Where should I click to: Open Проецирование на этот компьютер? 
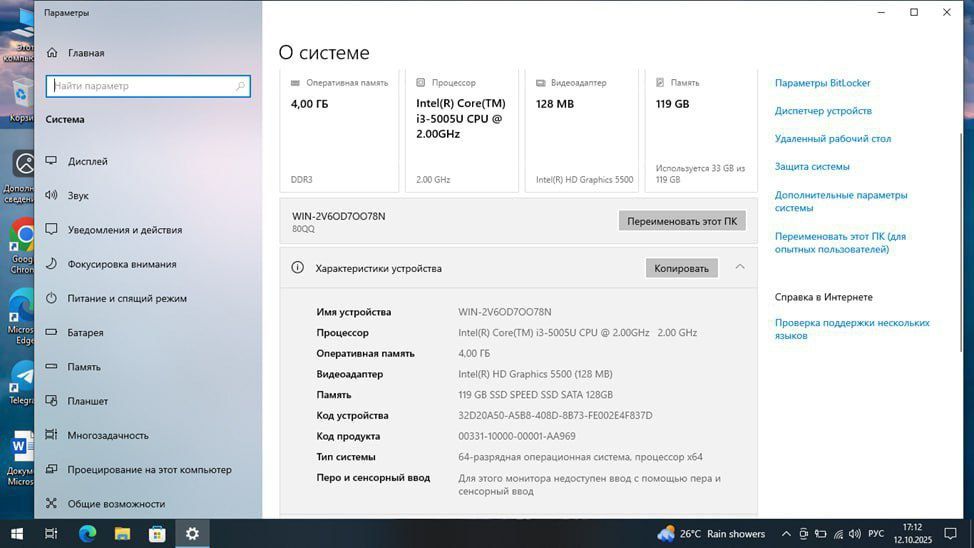148,470
